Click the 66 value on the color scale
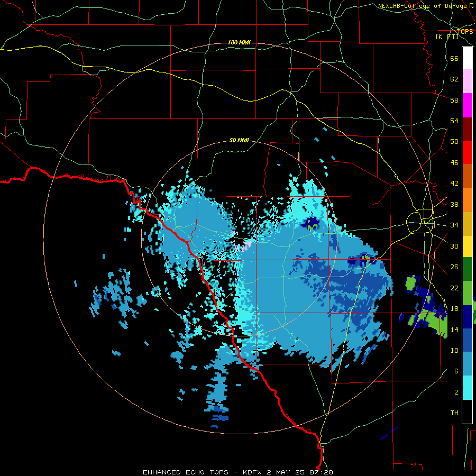Screen dimensions: 476x476 pos(454,59)
